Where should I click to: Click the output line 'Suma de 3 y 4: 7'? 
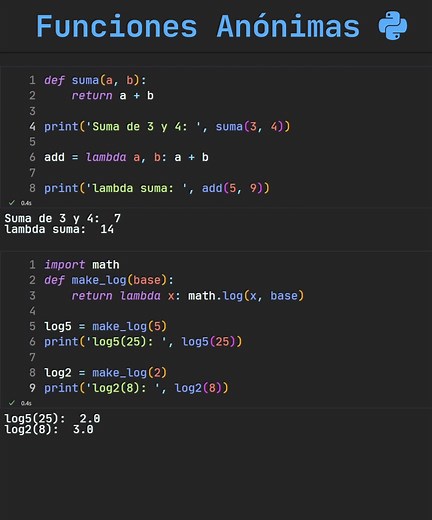(x=62, y=218)
